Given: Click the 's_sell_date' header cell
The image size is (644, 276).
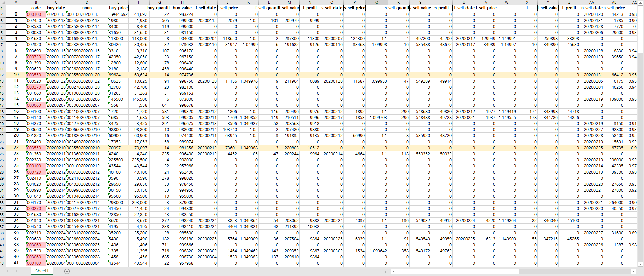Looking at the screenshot, I should [x=332, y=8].
